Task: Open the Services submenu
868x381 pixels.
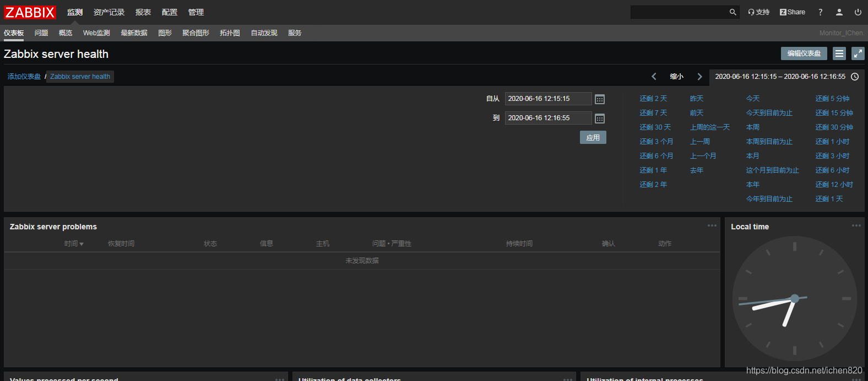Action: [x=295, y=33]
